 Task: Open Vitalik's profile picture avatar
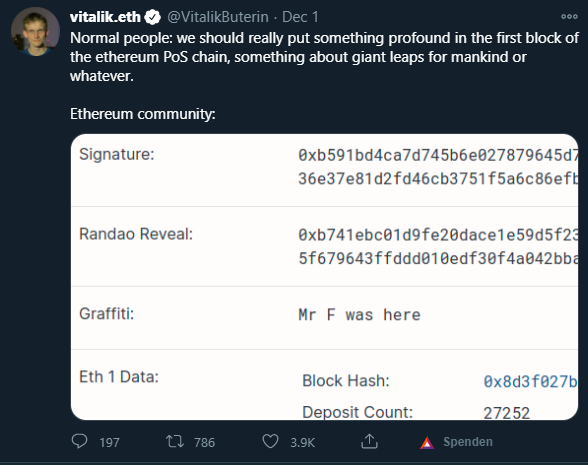[35, 32]
